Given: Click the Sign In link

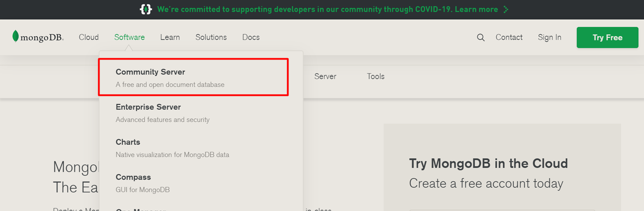Looking at the screenshot, I should (549, 37).
